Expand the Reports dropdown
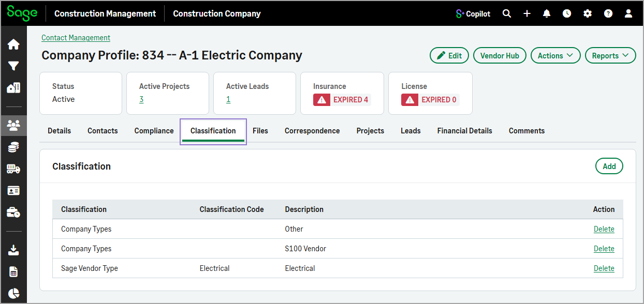This screenshot has width=644, height=304. pyautogui.click(x=610, y=56)
